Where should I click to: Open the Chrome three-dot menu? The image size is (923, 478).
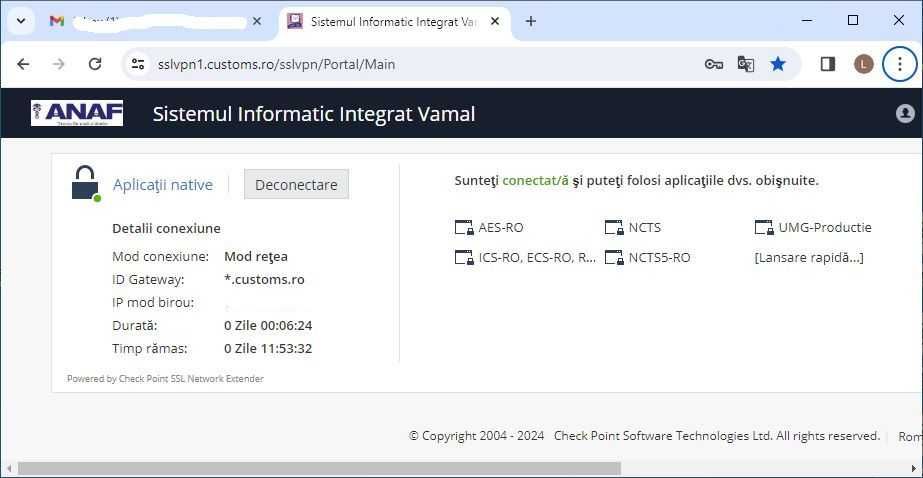899,64
